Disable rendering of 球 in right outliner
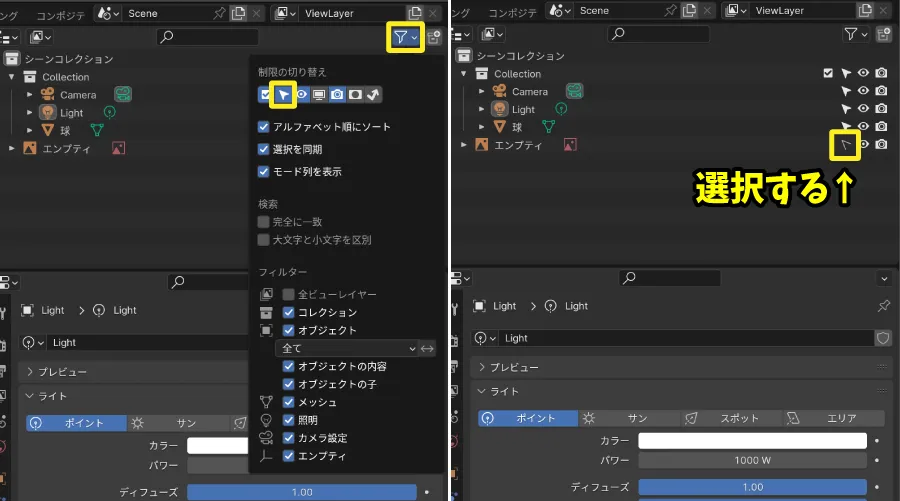Image resolution: width=900 pixels, height=501 pixels. (881, 126)
